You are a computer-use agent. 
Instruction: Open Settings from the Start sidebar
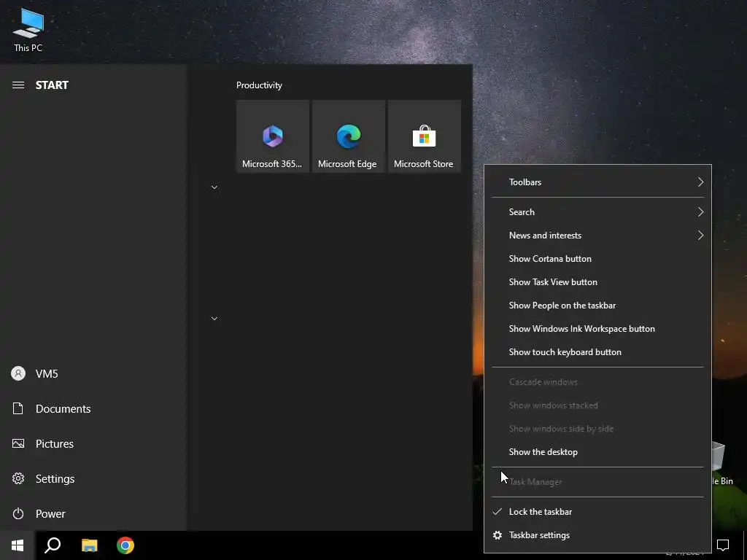(93, 478)
